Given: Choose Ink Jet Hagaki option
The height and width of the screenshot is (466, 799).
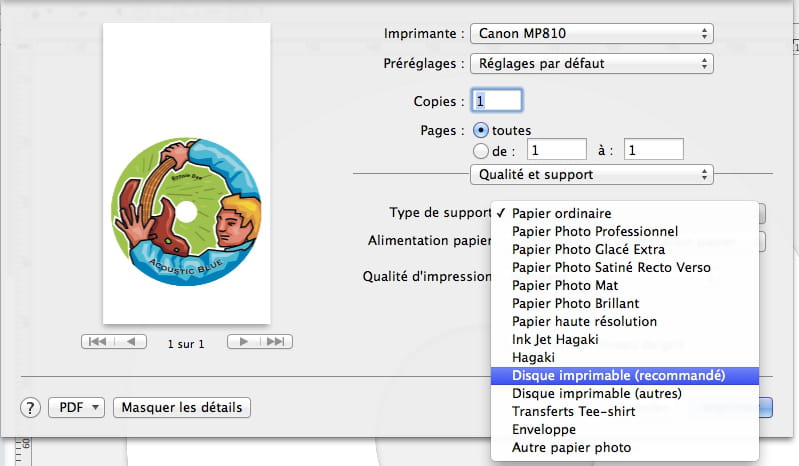Looking at the screenshot, I should [x=625, y=339].
